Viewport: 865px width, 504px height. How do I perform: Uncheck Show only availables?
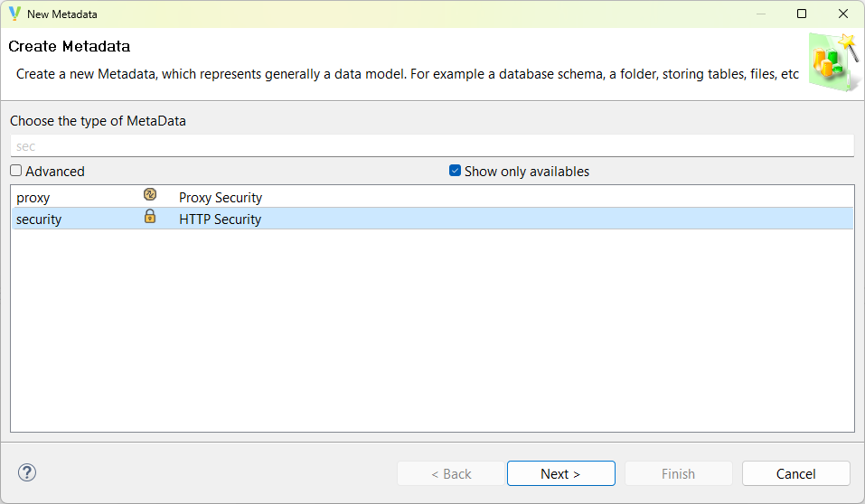pos(456,171)
